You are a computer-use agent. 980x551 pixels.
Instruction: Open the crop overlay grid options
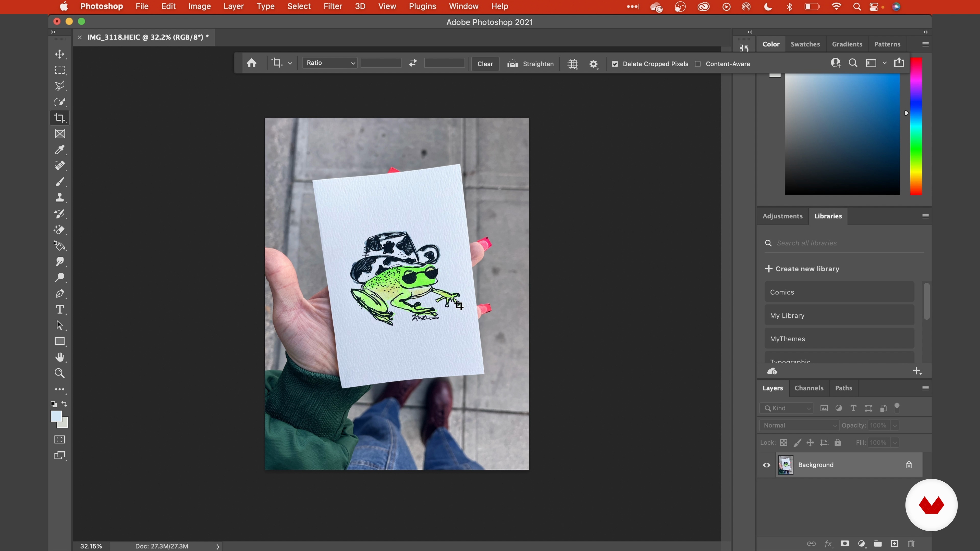click(572, 64)
